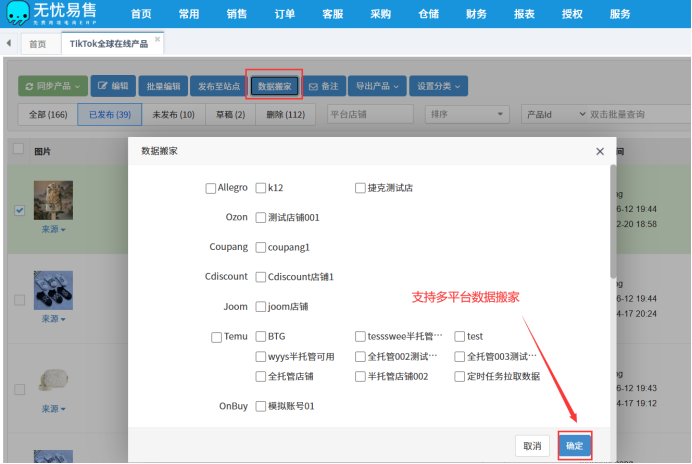Show the 已发布 (39) filter tab
This screenshot has width=692, height=464.
pyautogui.click(x=110, y=115)
